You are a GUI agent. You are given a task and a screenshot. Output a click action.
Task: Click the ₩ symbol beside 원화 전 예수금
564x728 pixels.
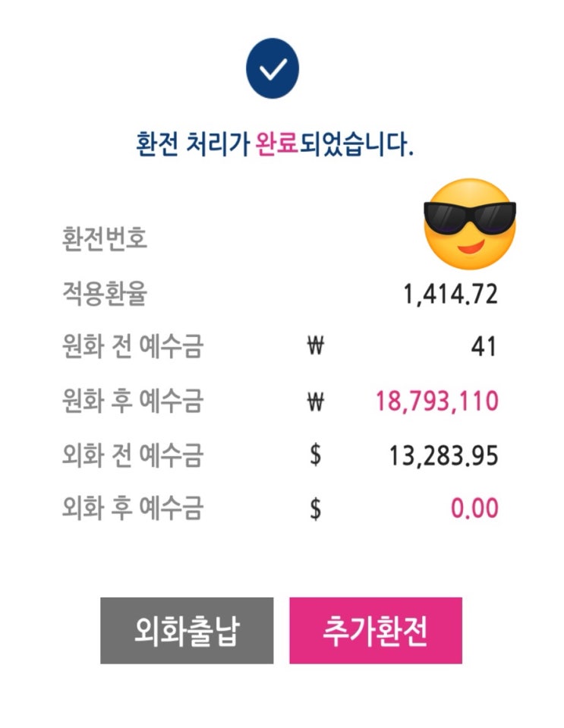tap(316, 347)
